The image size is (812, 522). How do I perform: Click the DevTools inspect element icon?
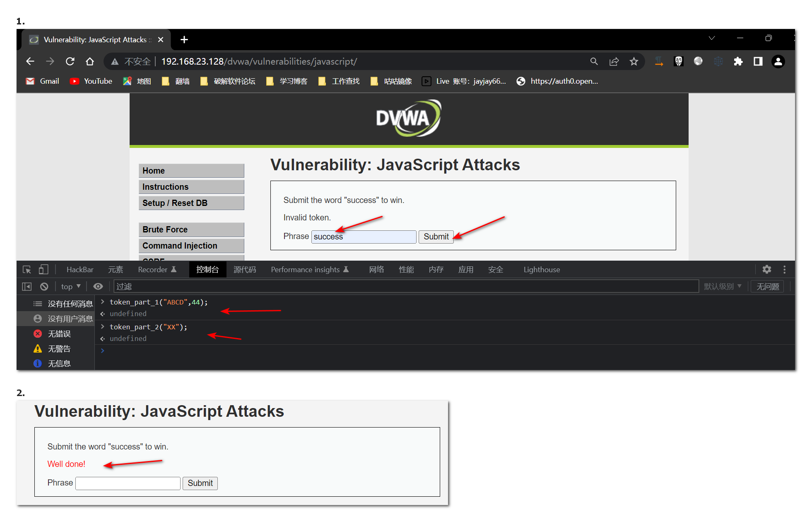pos(27,270)
